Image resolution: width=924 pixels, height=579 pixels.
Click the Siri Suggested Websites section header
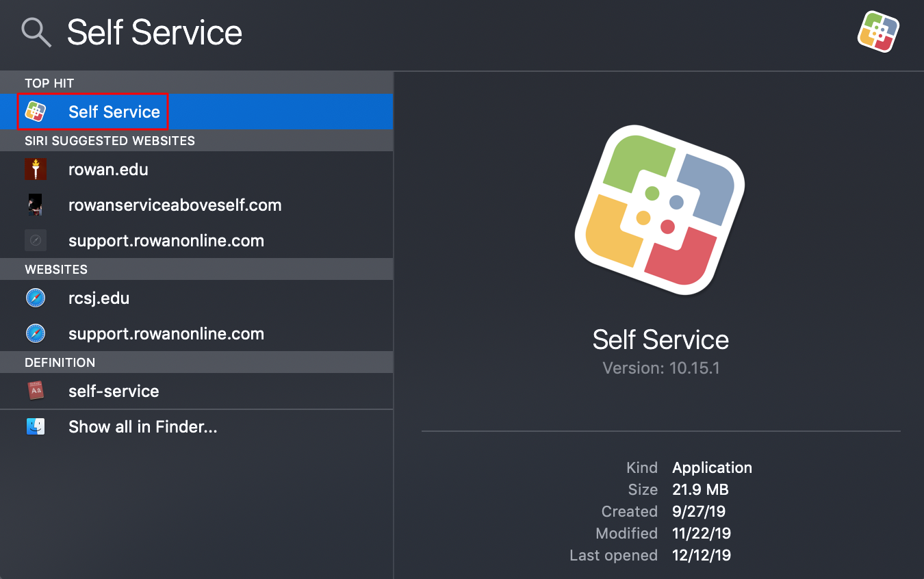(x=110, y=140)
